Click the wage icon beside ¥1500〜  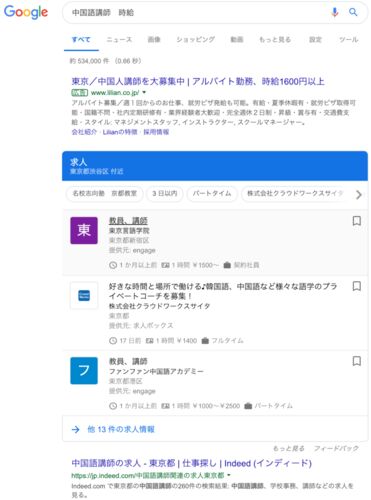(165, 265)
